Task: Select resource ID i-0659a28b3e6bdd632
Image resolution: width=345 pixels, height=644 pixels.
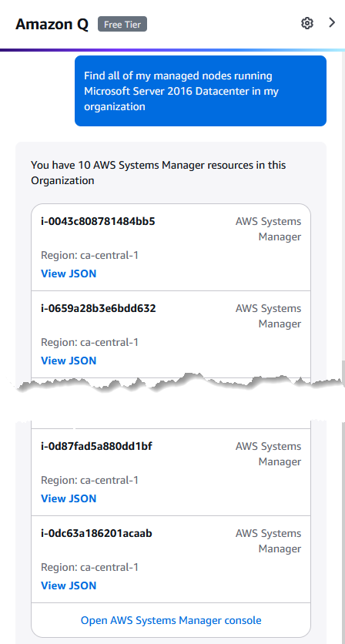Action: (x=98, y=308)
